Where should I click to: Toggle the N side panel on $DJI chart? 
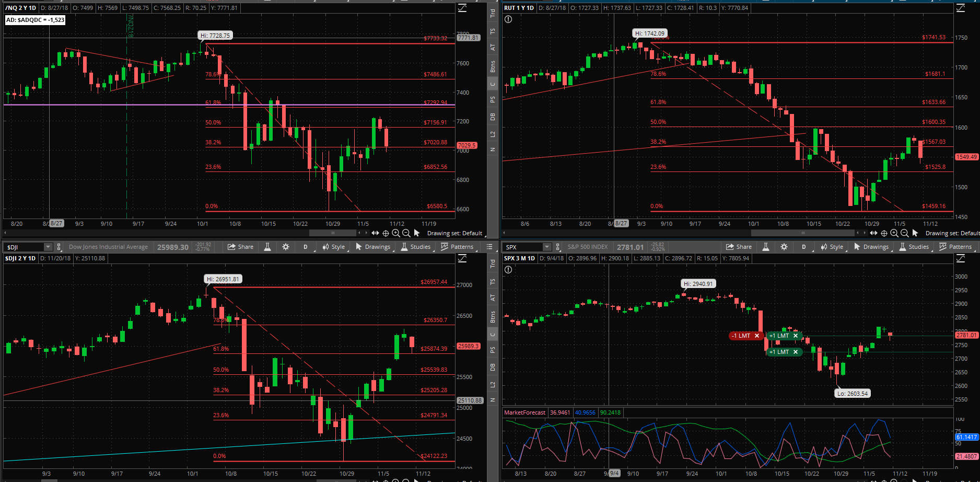pyautogui.click(x=492, y=400)
